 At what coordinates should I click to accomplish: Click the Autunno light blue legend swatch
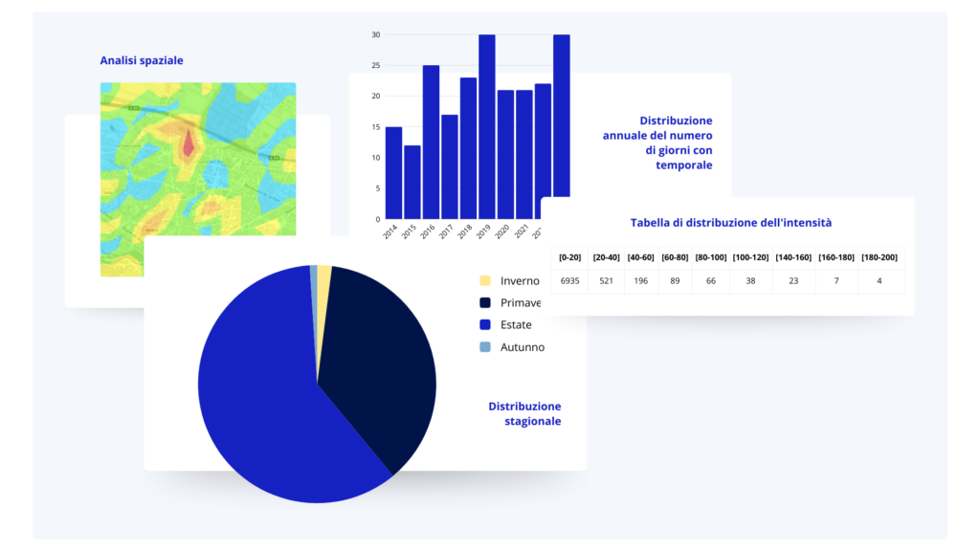pos(485,346)
